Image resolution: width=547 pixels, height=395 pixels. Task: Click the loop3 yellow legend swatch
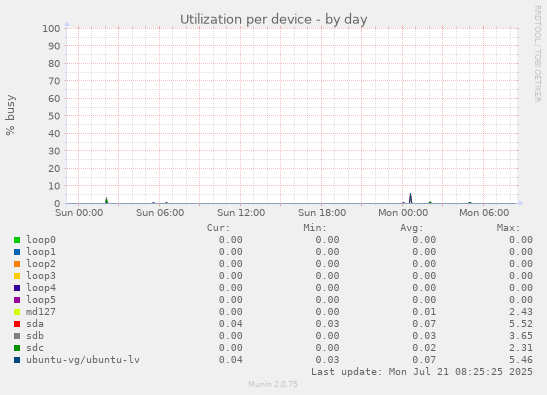pyautogui.click(x=17, y=276)
